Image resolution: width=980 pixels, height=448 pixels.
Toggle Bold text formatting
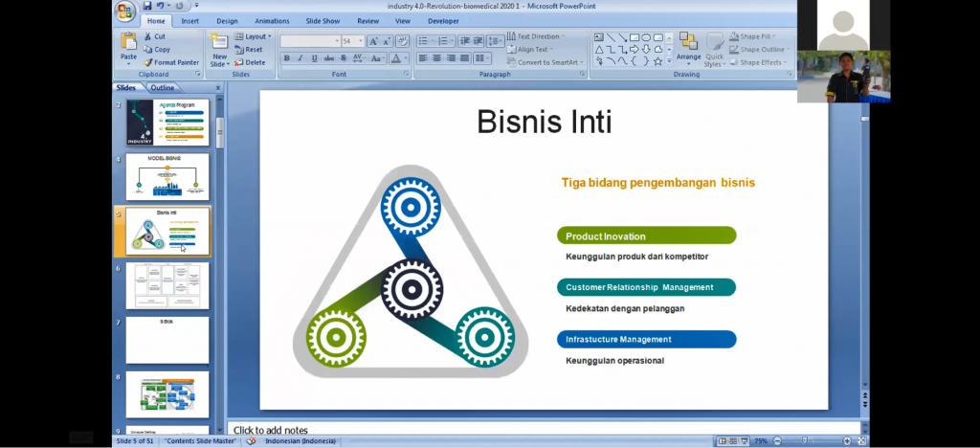click(286, 58)
